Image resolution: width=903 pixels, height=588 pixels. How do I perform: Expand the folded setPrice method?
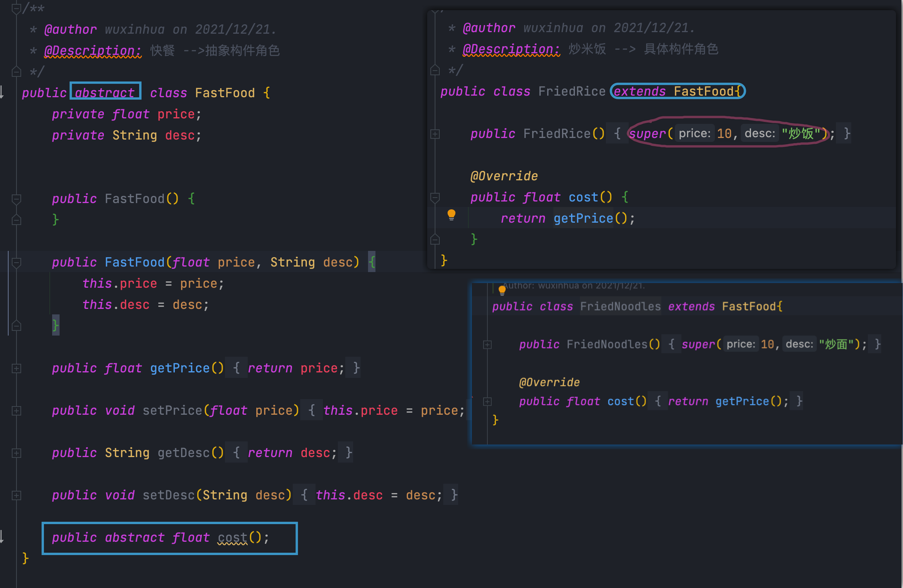(x=16, y=410)
